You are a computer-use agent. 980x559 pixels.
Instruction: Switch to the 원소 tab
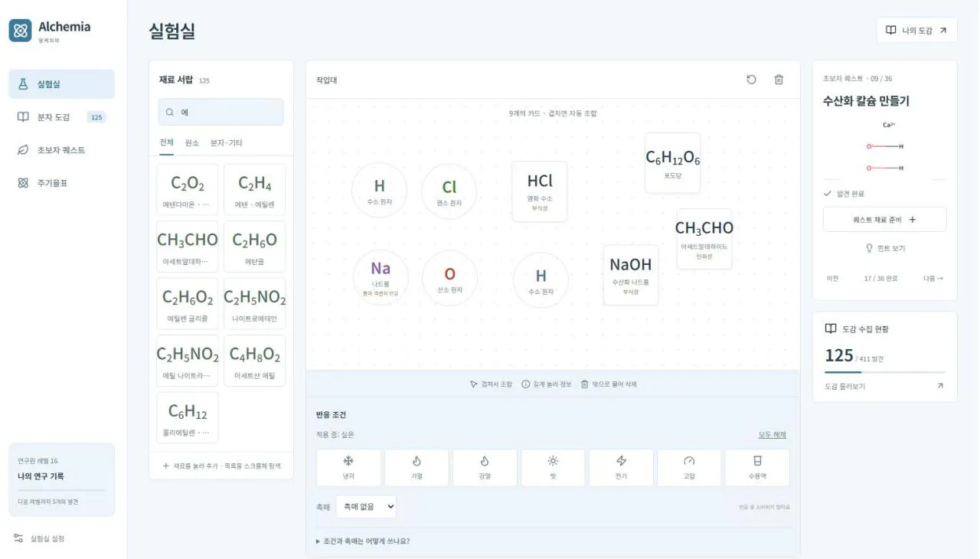click(x=191, y=143)
